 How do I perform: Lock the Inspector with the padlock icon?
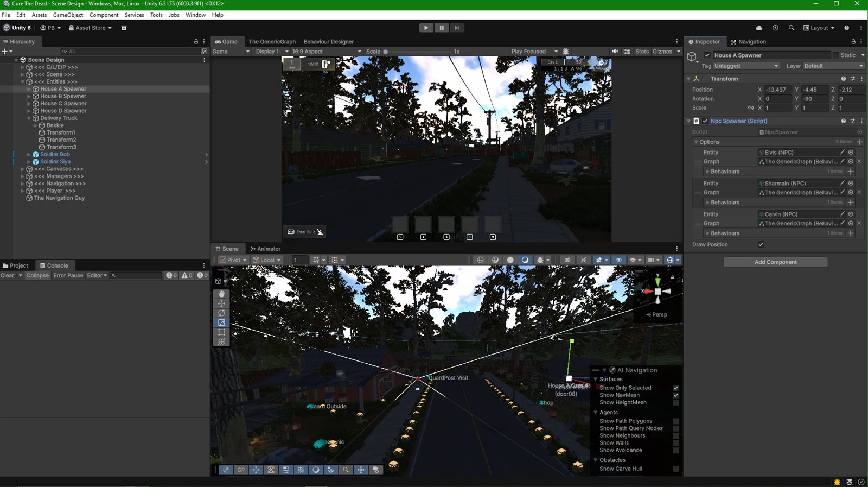[853, 42]
